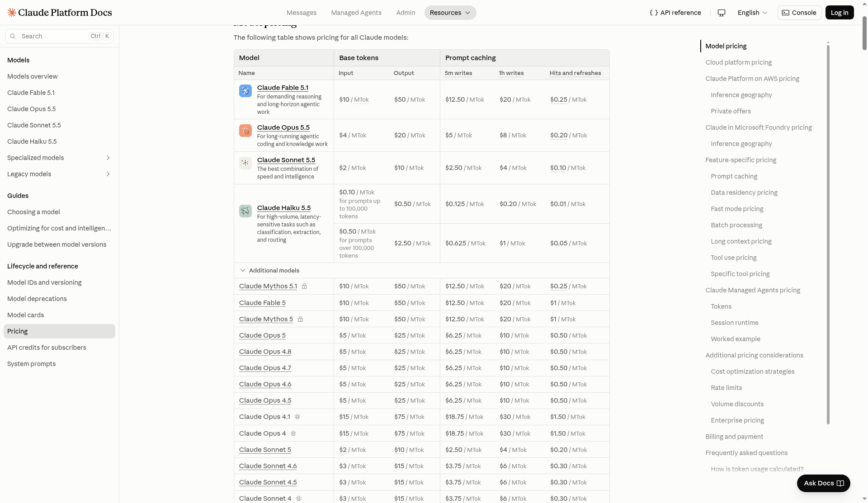
Task: Click the Hits and refreshes column header
Action: [x=575, y=73]
